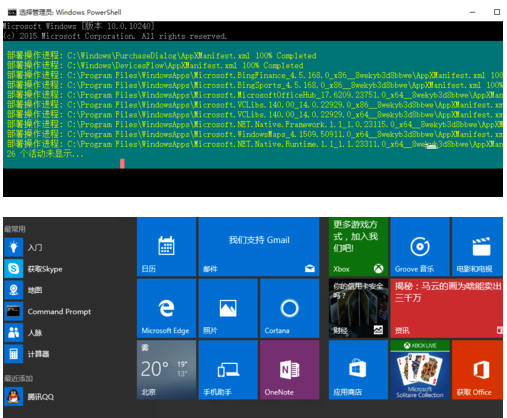507x418 pixels.
Task: Click the 获取 Office tile
Action: (477, 370)
